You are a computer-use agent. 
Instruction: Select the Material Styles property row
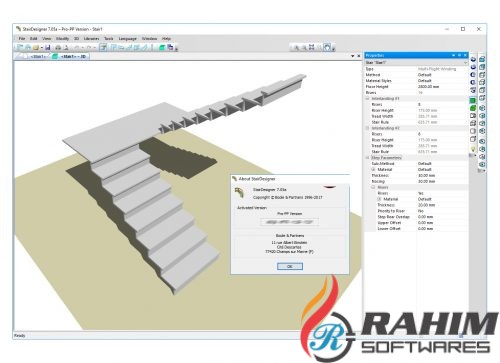tap(416, 81)
